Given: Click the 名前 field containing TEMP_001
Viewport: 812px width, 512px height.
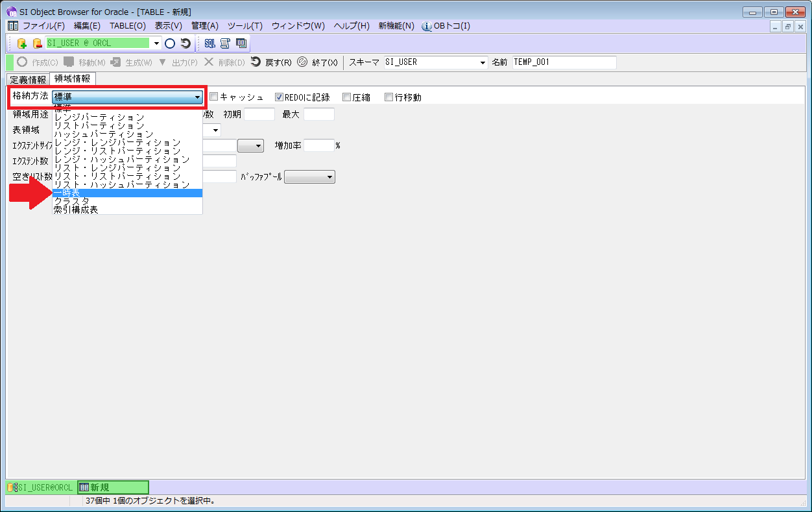Looking at the screenshot, I should pos(563,63).
